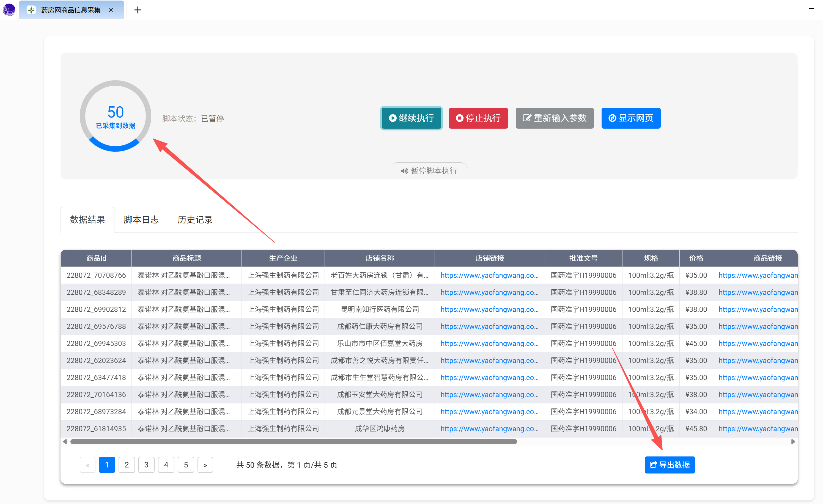Select the 数据结果 tab
Image resolution: width=823 pixels, height=504 pixels.
pos(87,220)
